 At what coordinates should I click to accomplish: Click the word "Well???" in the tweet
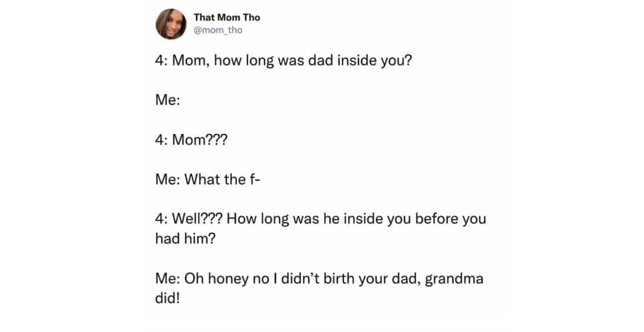tap(197, 219)
